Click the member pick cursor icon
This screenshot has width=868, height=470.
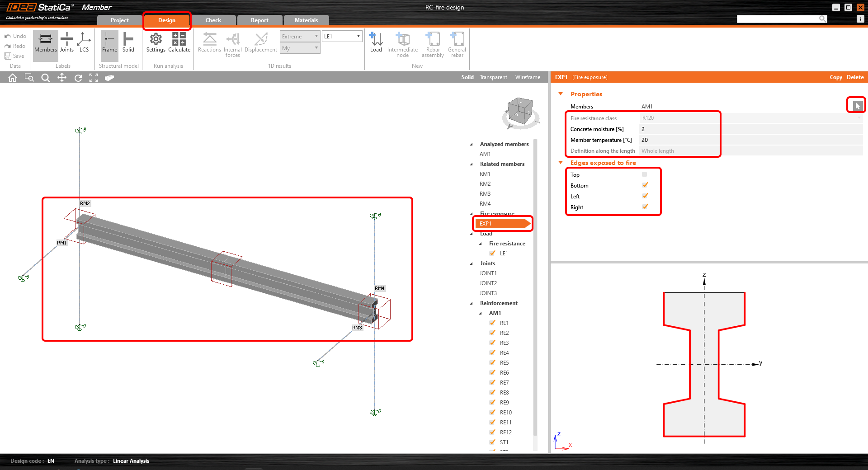(x=857, y=106)
